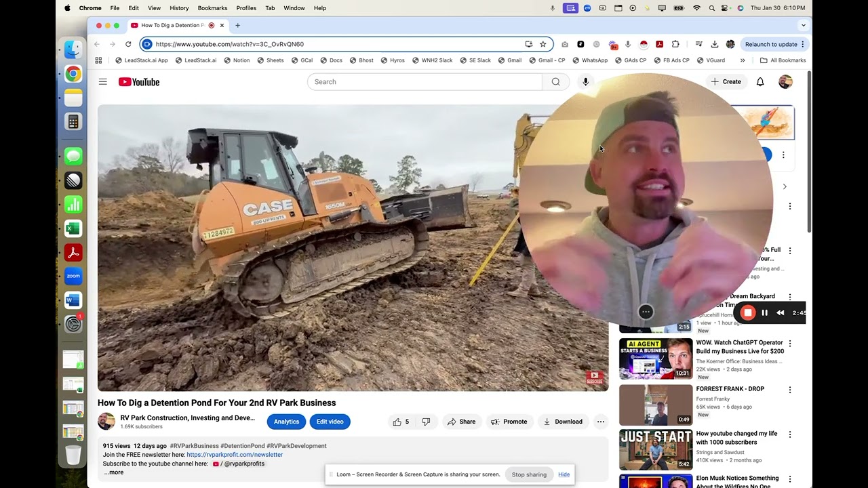Expand description with '...more'

coord(114,472)
